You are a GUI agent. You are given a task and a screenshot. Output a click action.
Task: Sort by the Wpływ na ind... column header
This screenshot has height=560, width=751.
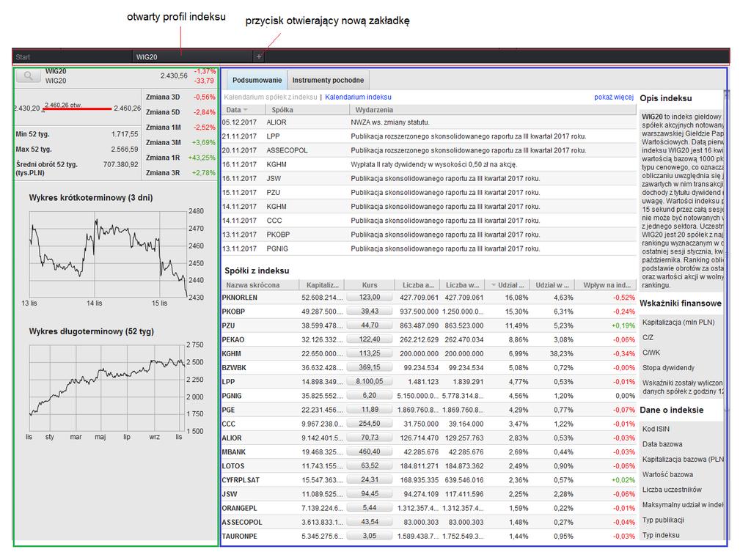(x=607, y=285)
